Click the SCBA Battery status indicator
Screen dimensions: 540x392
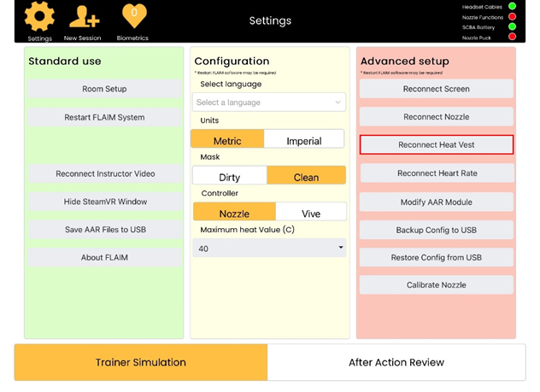(x=512, y=26)
